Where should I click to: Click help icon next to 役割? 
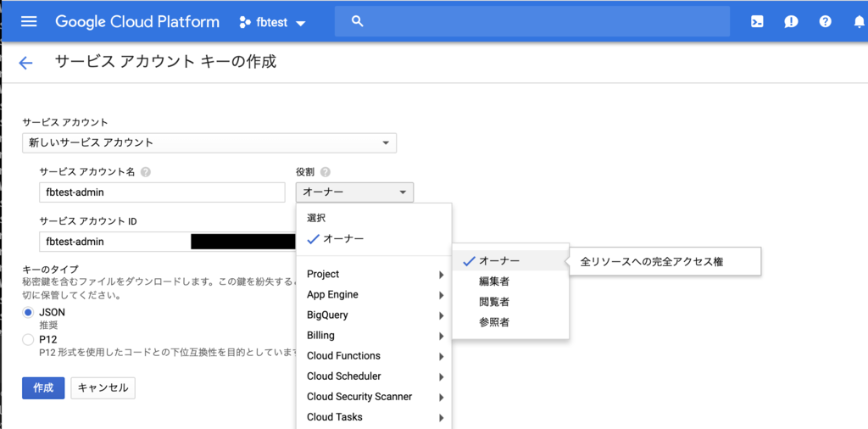pyautogui.click(x=325, y=171)
